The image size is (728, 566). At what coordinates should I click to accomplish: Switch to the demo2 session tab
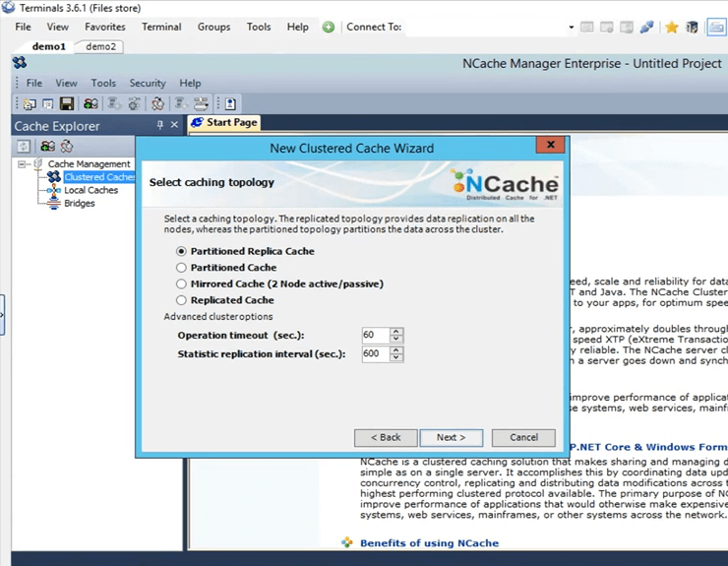point(100,46)
